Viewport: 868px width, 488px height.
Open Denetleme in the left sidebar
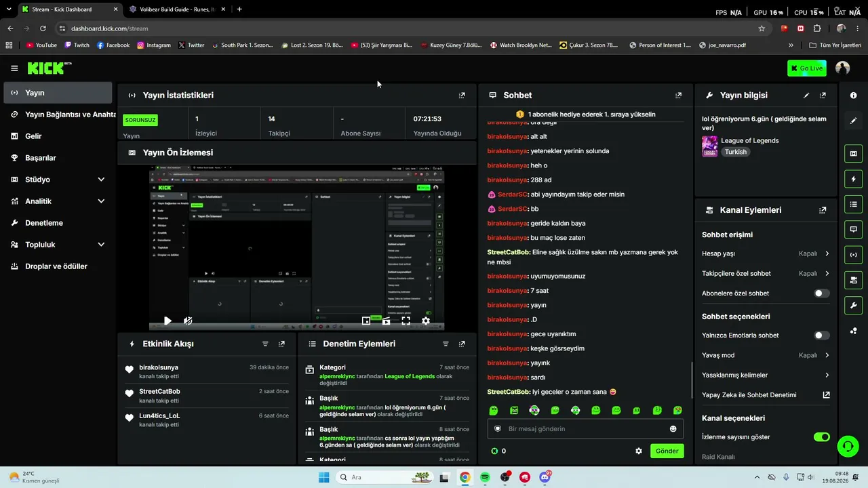click(x=58, y=223)
